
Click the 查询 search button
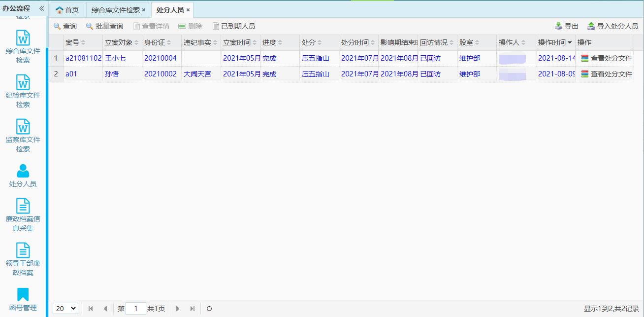pyautogui.click(x=65, y=26)
